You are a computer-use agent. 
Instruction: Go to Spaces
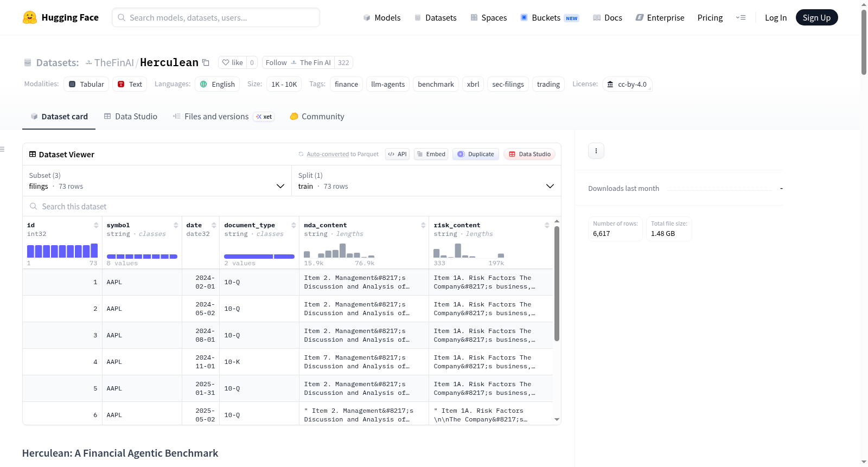[x=489, y=17]
